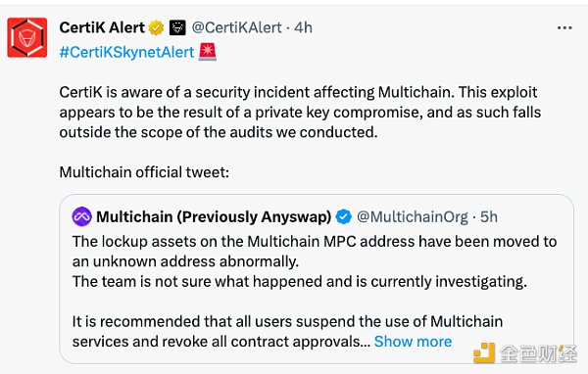This screenshot has width=588, height=374.
Task: Click the 5h timestamp in the quoted tweet
Action: click(x=489, y=217)
